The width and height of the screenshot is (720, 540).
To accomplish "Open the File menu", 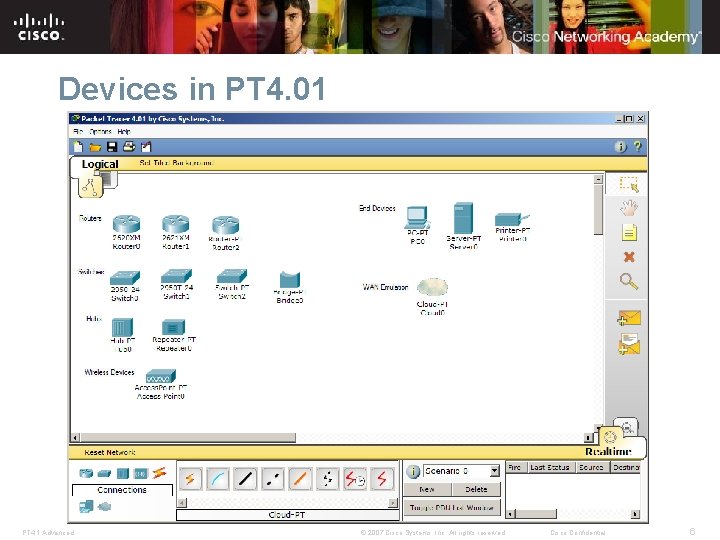I will (78, 131).
